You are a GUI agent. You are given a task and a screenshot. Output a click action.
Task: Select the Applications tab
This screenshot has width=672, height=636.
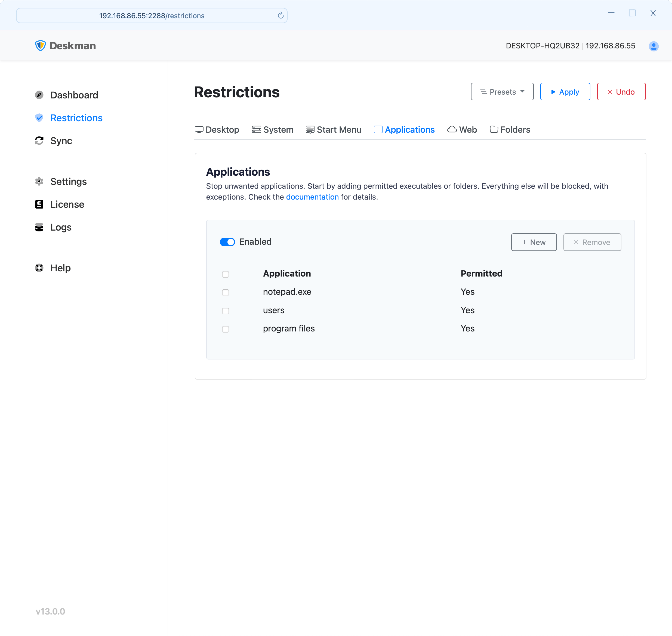tap(404, 129)
